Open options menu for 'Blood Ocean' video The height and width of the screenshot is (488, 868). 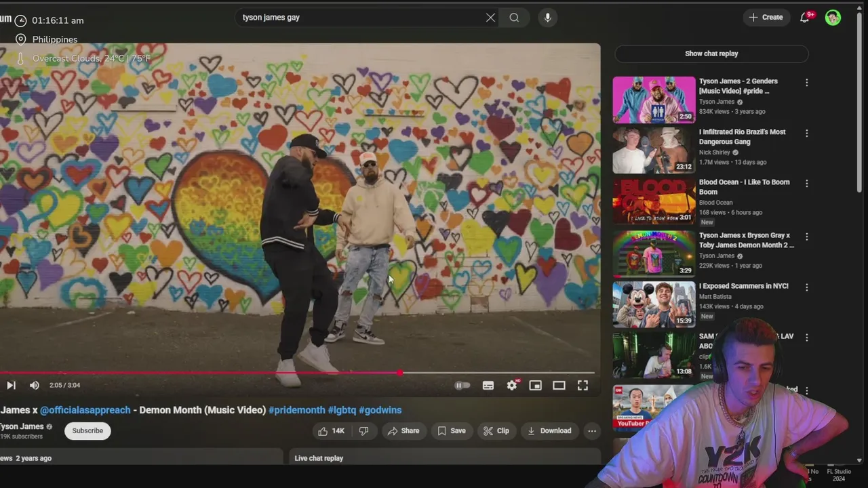(806, 184)
